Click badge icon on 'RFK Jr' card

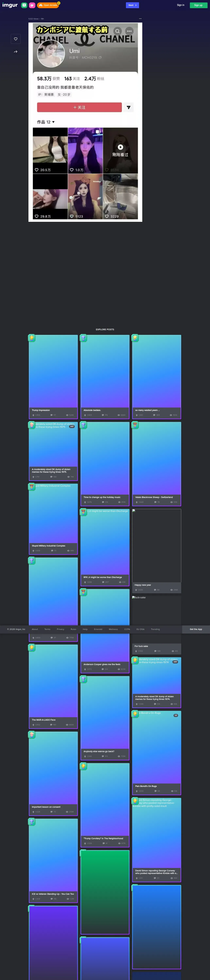(x=83, y=512)
